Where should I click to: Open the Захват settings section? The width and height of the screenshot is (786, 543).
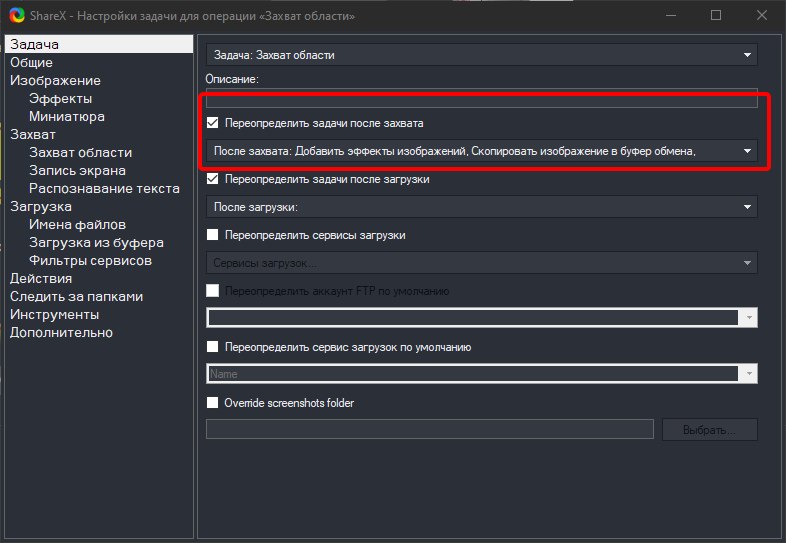click(x=33, y=134)
